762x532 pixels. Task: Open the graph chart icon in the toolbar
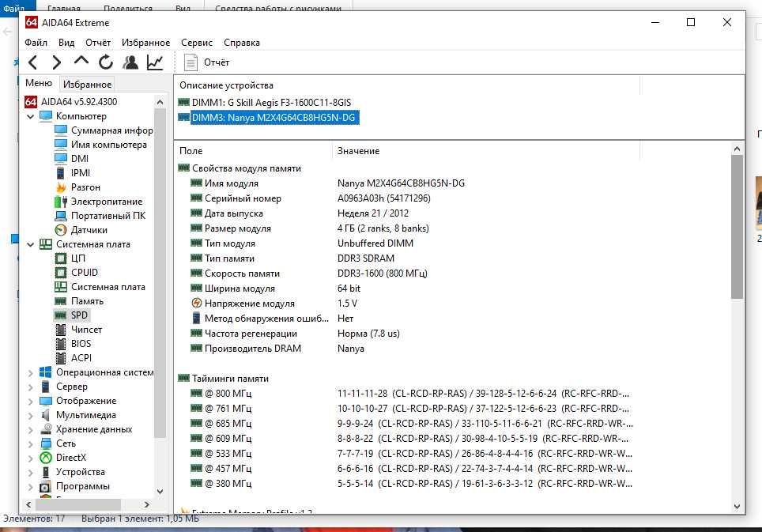click(155, 62)
